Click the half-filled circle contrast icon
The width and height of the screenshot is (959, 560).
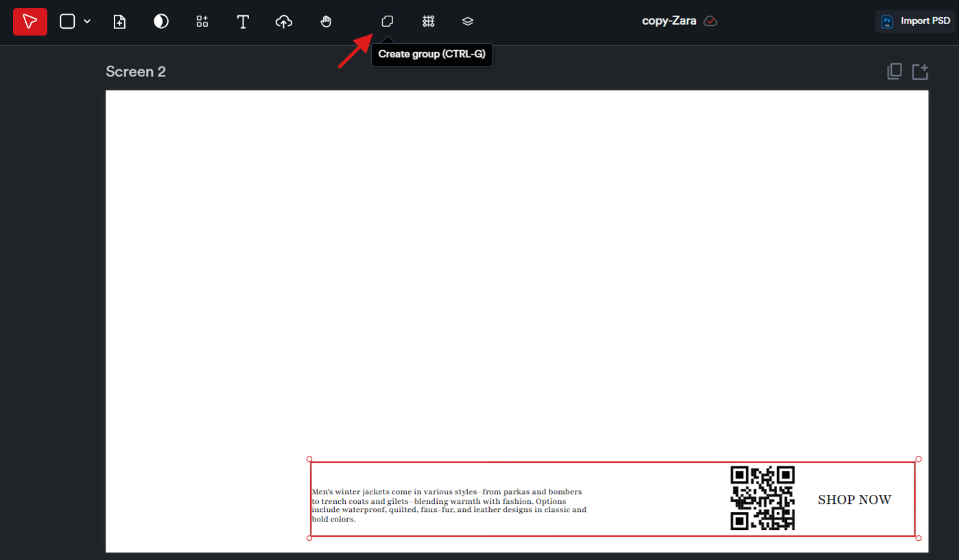click(161, 22)
